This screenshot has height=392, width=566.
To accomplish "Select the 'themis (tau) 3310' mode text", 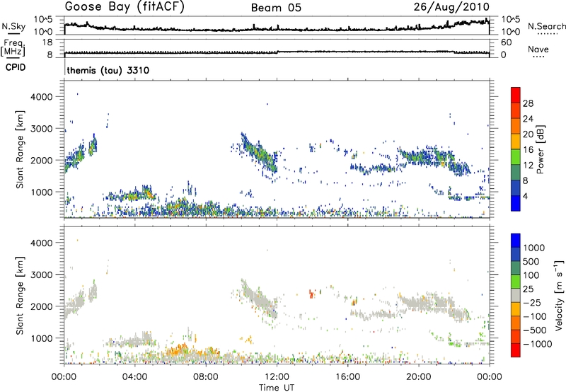I will (108, 70).
